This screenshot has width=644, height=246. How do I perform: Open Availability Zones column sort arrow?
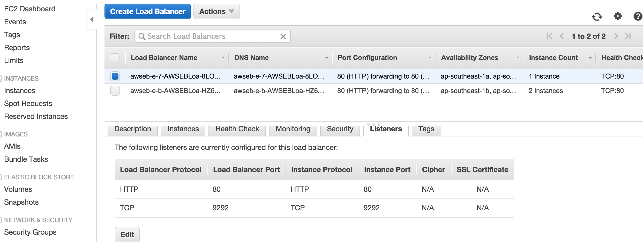click(x=518, y=58)
